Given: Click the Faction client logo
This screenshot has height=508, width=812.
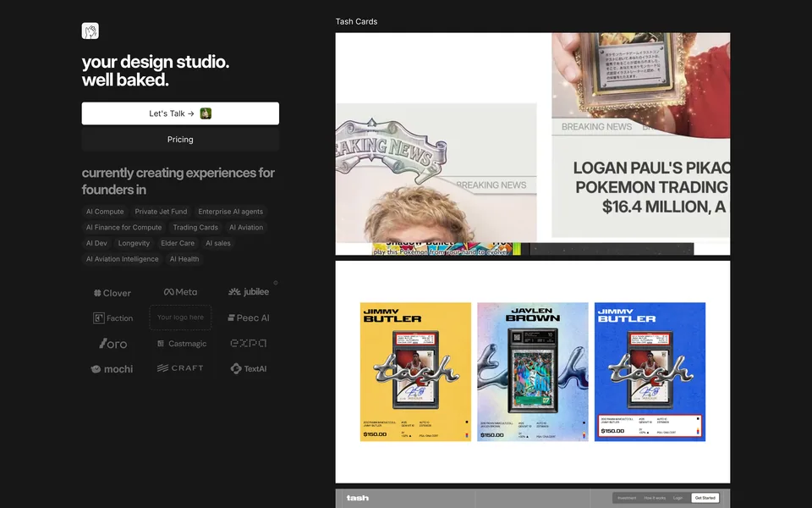Looking at the screenshot, I should click(x=112, y=317).
